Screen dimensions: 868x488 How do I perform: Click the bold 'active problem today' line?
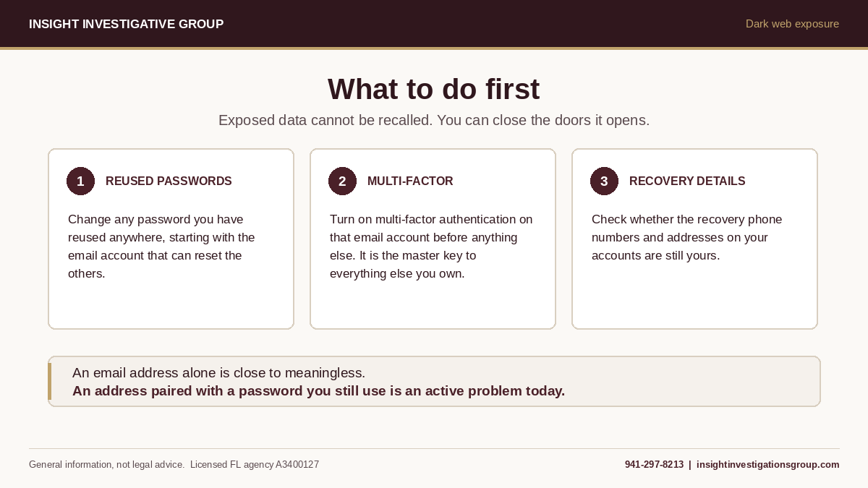click(x=318, y=391)
